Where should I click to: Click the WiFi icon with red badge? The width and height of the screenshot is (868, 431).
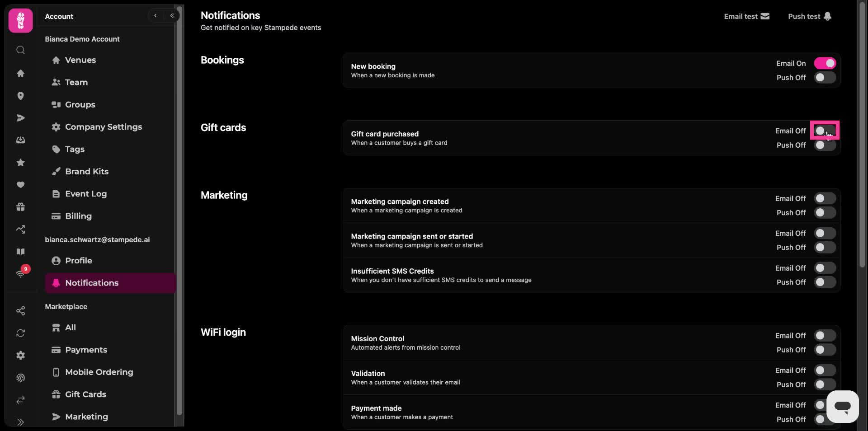pos(21,272)
